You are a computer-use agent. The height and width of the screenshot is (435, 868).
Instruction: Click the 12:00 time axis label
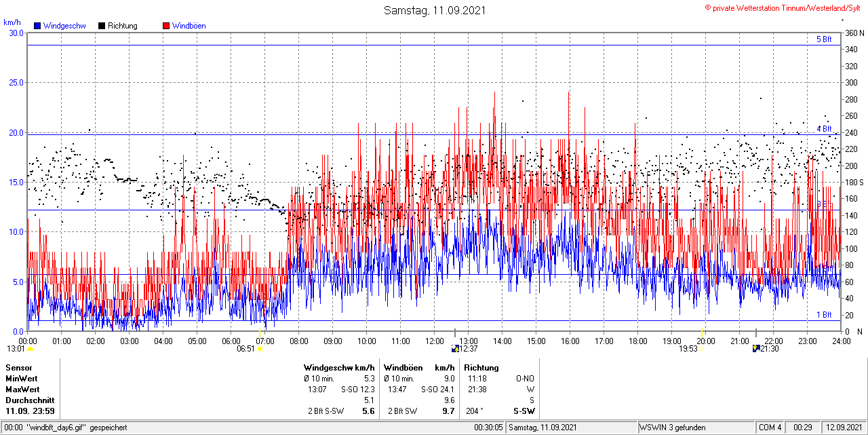click(x=435, y=341)
